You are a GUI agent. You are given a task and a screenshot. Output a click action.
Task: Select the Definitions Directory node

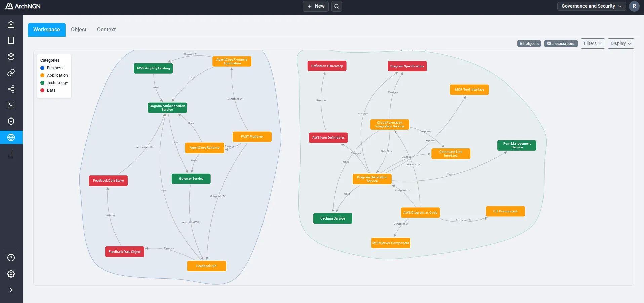(x=327, y=66)
